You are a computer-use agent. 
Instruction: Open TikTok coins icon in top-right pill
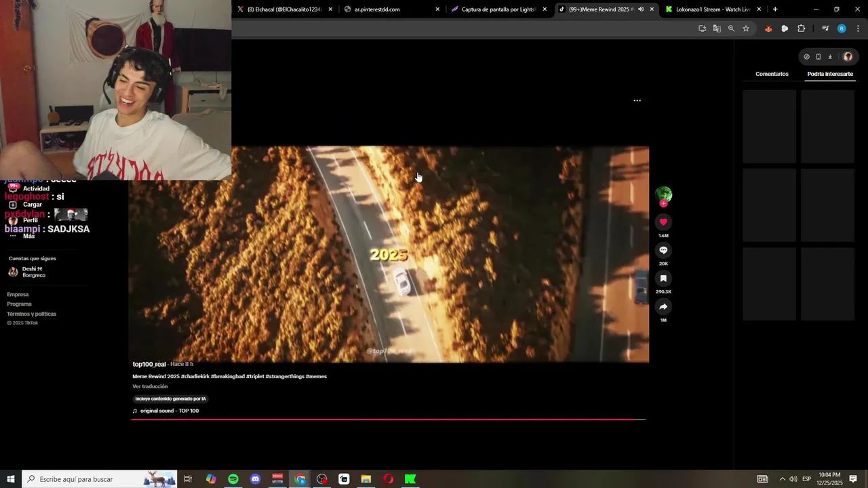806,57
